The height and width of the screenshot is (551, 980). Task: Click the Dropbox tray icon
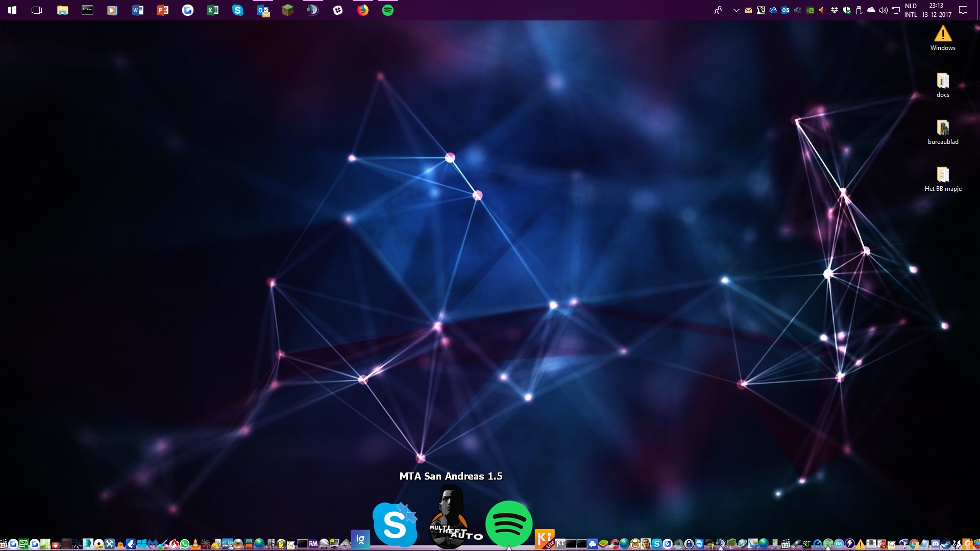pyautogui.click(x=835, y=10)
